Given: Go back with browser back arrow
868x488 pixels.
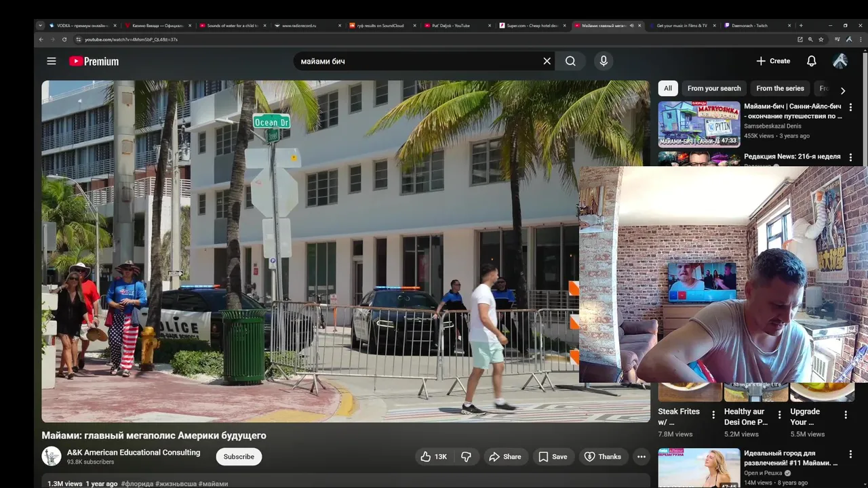Looking at the screenshot, I should tap(41, 39).
